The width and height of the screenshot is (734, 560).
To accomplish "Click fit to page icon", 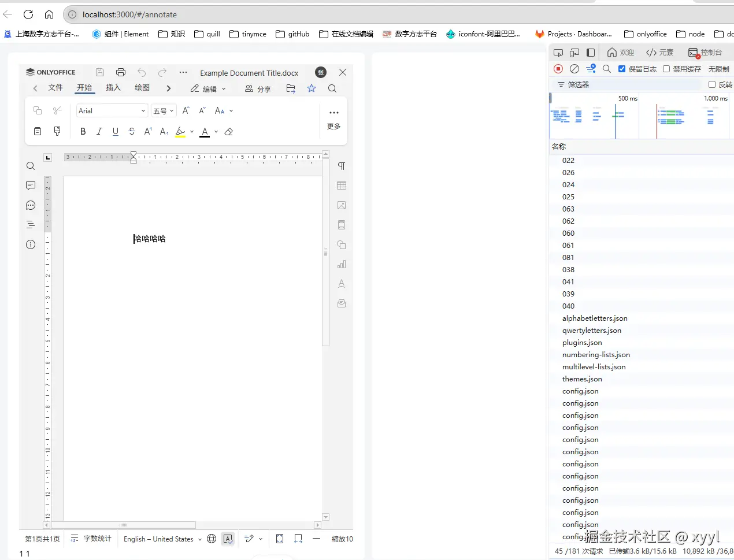I will 280,539.
